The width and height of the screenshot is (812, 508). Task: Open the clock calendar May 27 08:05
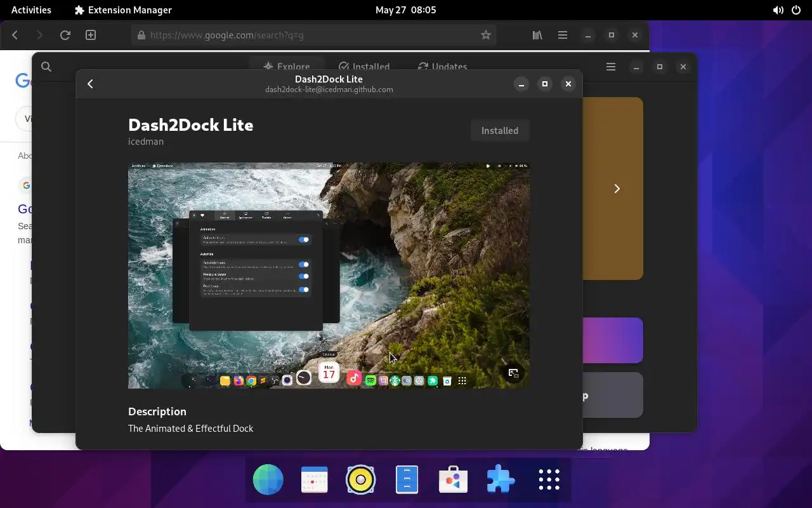click(x=405, y=10)
